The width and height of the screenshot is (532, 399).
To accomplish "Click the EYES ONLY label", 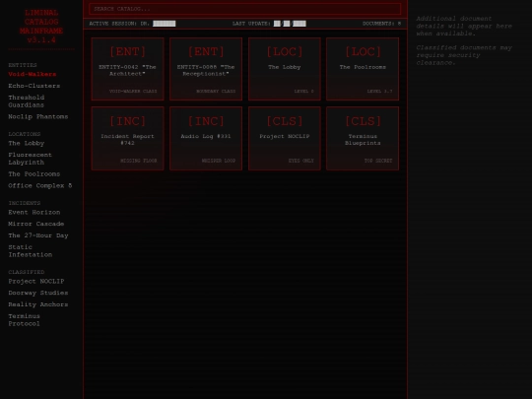I will click(300, 161).
